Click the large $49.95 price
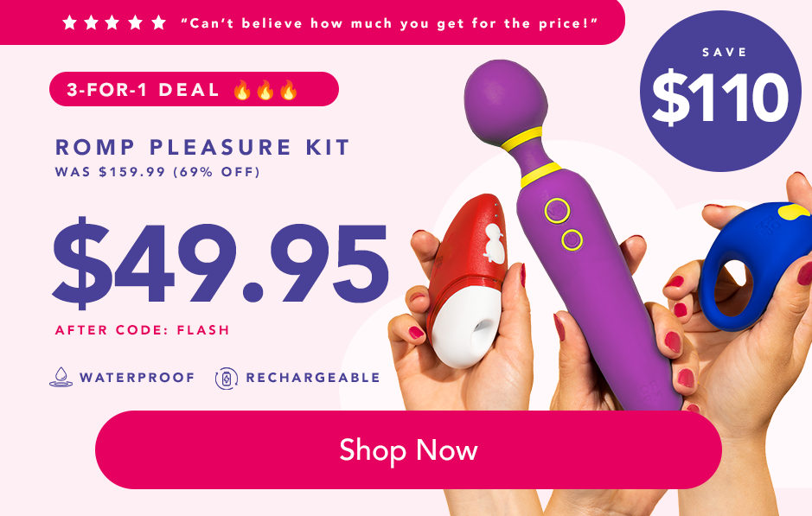Image resolution: width=812 pixels, height=516 pixels. tap(221, 264)
